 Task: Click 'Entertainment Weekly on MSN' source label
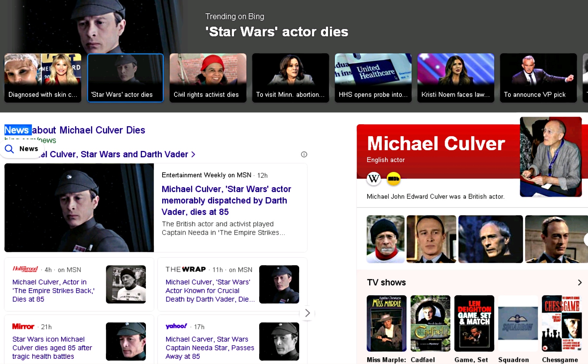point(206,175)
